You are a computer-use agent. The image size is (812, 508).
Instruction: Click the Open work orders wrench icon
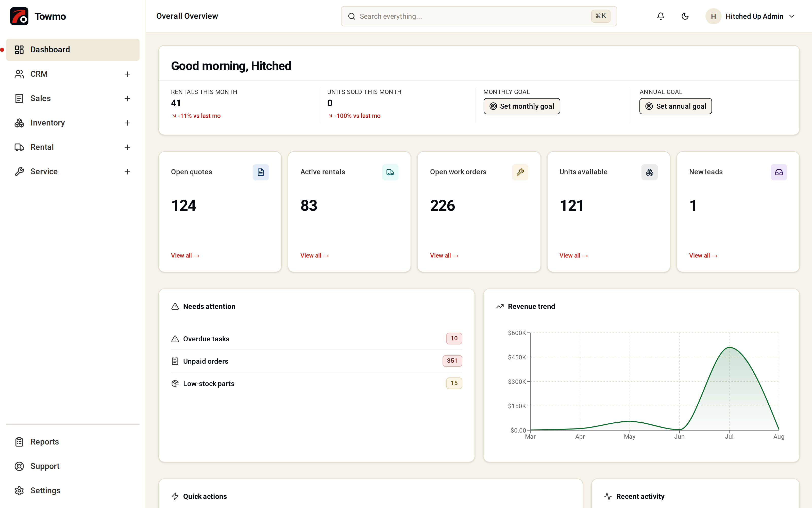(520, 172)
